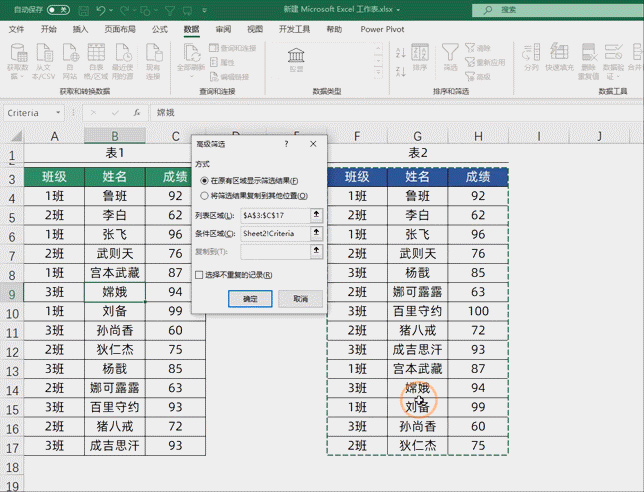The image size is (644, 492).
Task: Collapse dialog via List range (列表区域) selector icon
Action: click(316, 215)
